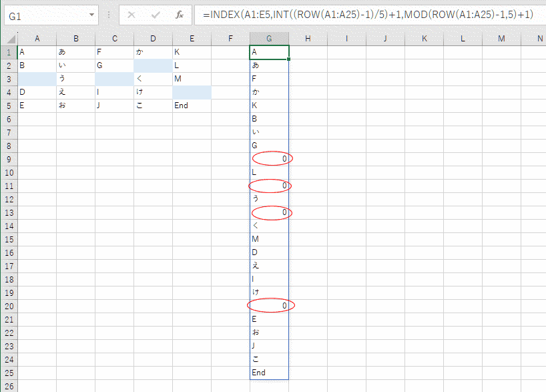Click the Enter checkmark icon in formula bar
546x392 pixels.
click(x=156, y=15)
